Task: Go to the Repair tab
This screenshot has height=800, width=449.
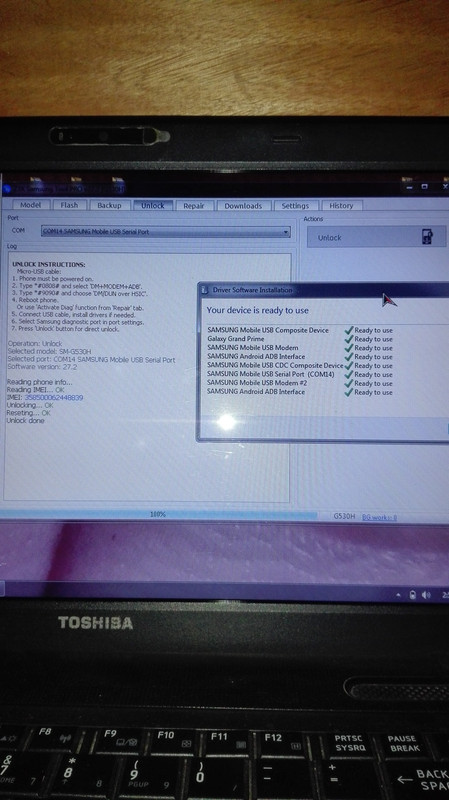Action: point(194,206)
